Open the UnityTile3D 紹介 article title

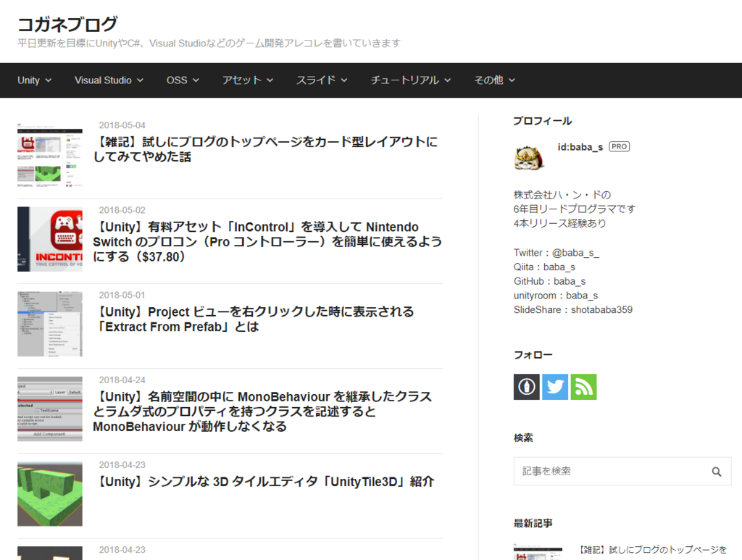tap(264, 482)
